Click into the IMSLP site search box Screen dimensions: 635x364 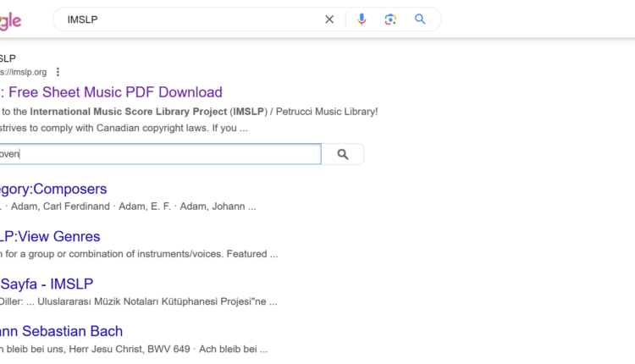160,154
